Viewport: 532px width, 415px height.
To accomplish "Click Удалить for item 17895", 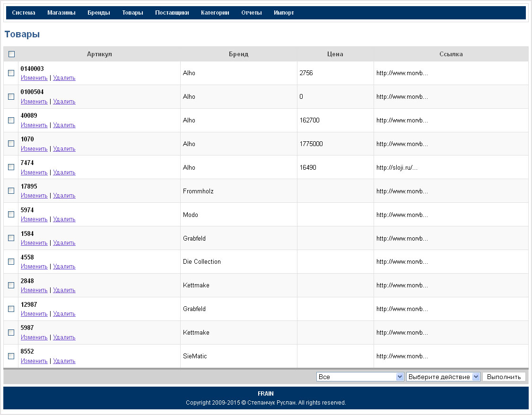I will (x=64, y=196).
